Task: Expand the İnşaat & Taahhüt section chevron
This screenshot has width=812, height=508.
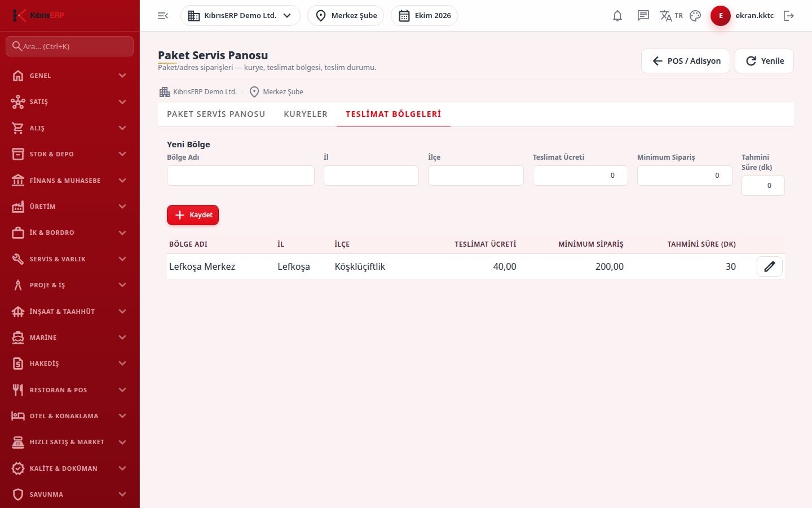Action: (122, 312)
